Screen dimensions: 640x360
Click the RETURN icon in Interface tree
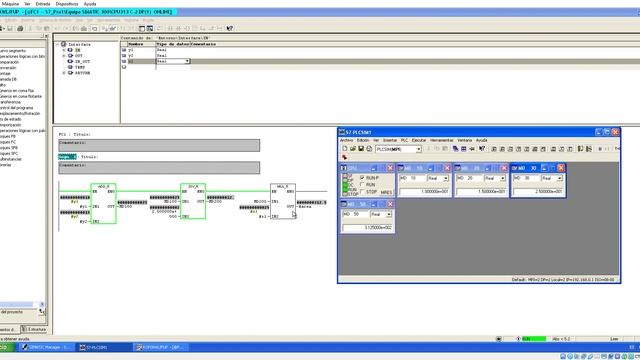click(70, 73)
